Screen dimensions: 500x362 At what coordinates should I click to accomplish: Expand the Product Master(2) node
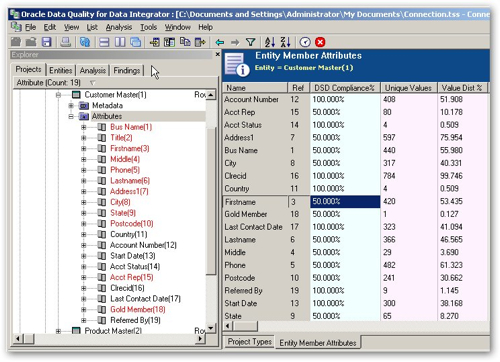tap(58, 331)
